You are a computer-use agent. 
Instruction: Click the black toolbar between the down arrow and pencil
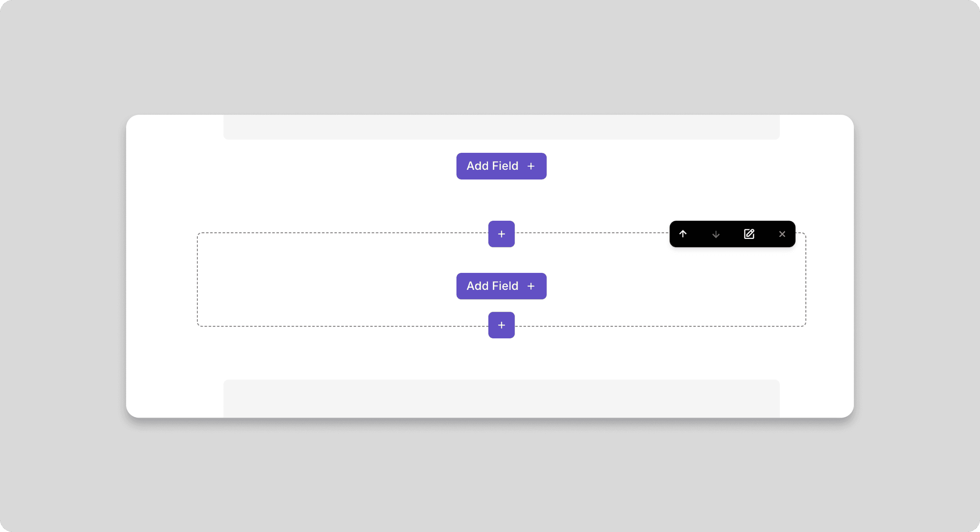point(733,234)
